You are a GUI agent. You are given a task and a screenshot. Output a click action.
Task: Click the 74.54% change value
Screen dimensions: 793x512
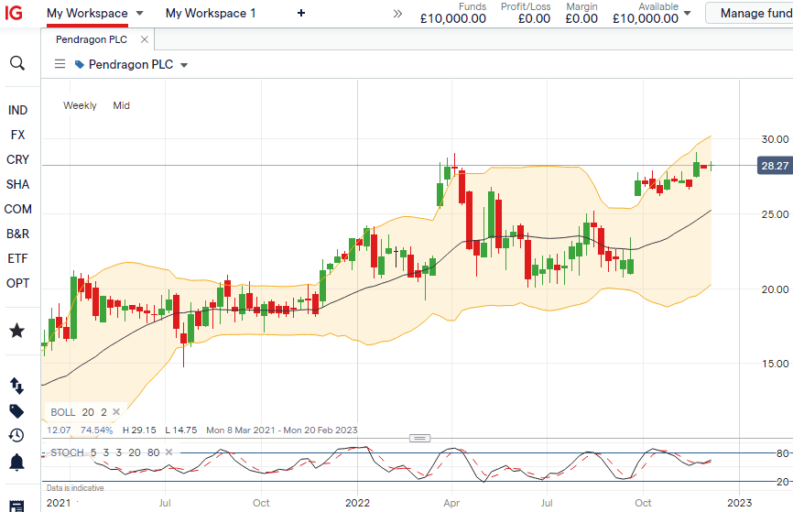pyautogui.click(x=97, y=430)
